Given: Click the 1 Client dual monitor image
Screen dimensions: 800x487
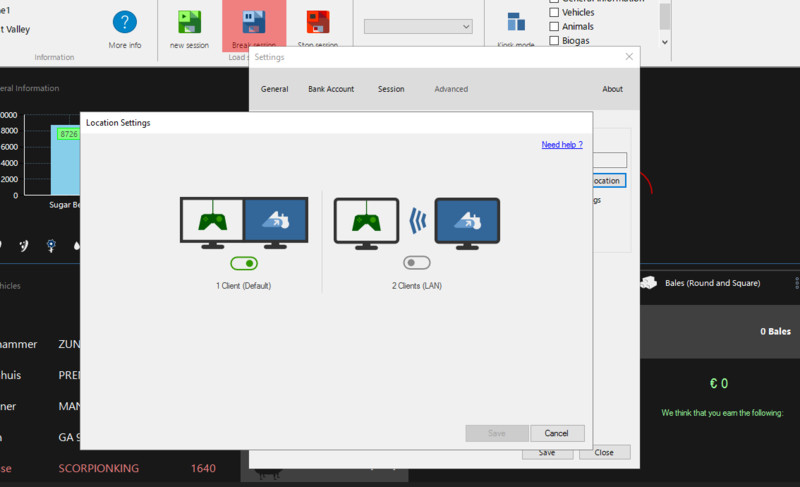Looking at the screenshot, I should (x=244, y=220).
